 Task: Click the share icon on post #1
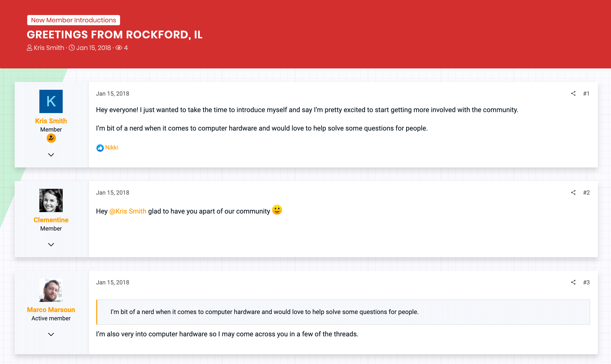573,93
